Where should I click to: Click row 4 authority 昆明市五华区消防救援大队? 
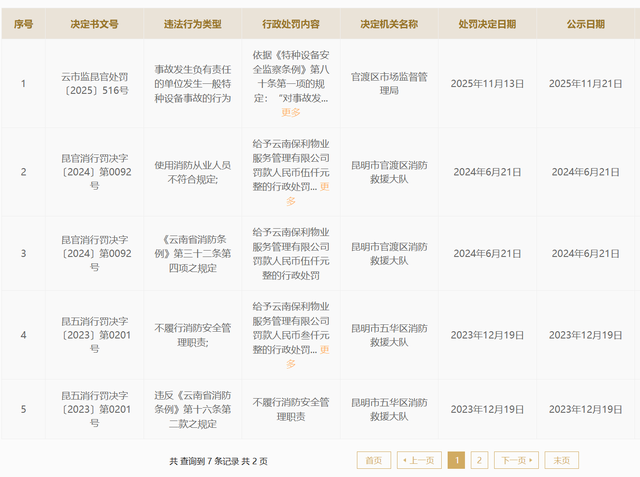pos(389,335)
